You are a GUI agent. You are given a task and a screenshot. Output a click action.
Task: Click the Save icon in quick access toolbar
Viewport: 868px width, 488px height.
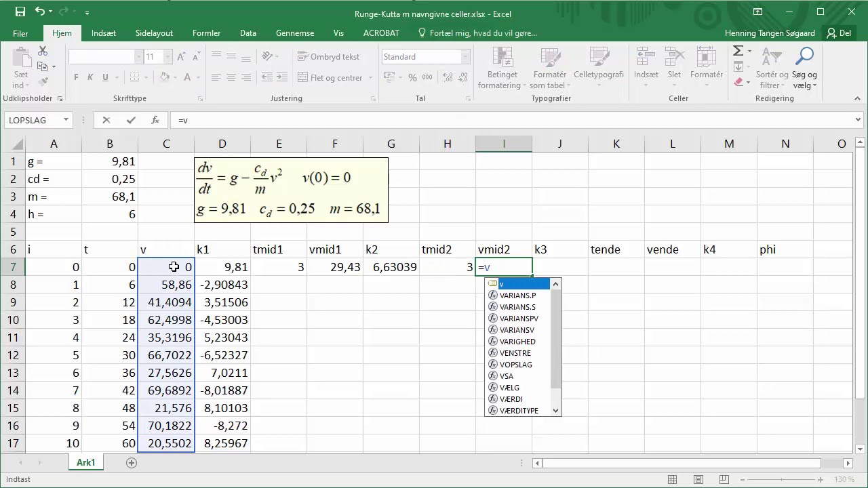click(x=20, y=12)
